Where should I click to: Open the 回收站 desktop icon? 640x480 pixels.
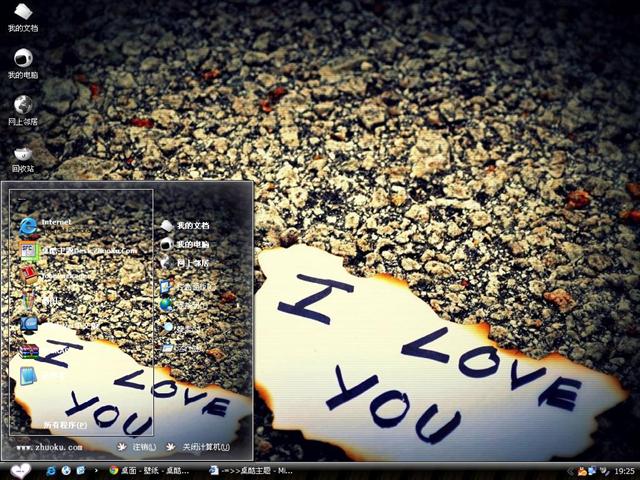(23, 158)
